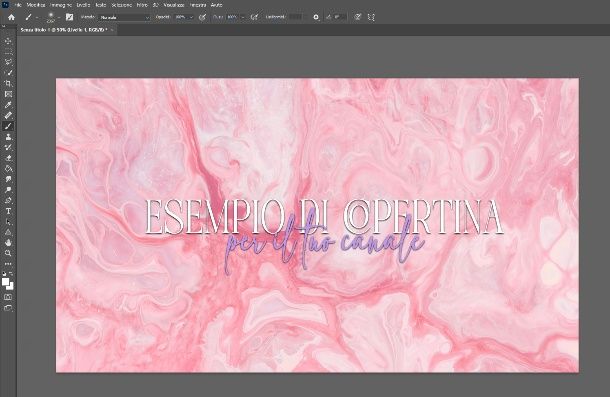Select the Hand tool
Screen dimensions: 610x397
(8, 242)
